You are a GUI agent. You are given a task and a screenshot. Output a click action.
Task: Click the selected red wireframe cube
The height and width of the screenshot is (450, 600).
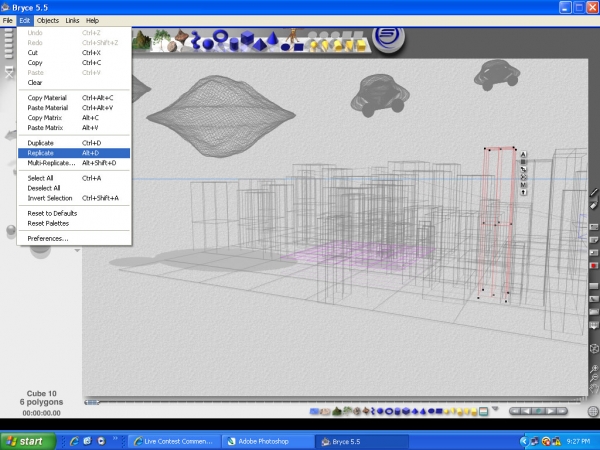point(496,224)
